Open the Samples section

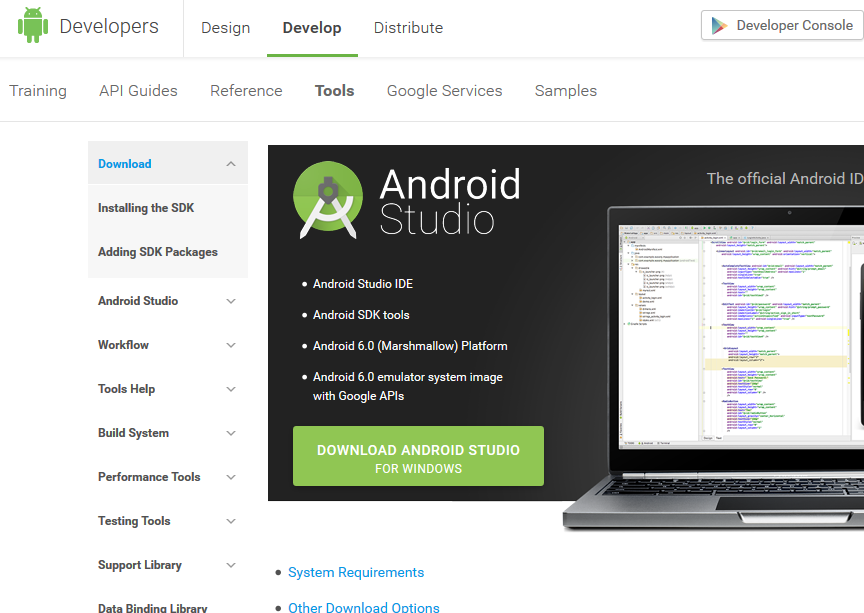coord(566,90)
